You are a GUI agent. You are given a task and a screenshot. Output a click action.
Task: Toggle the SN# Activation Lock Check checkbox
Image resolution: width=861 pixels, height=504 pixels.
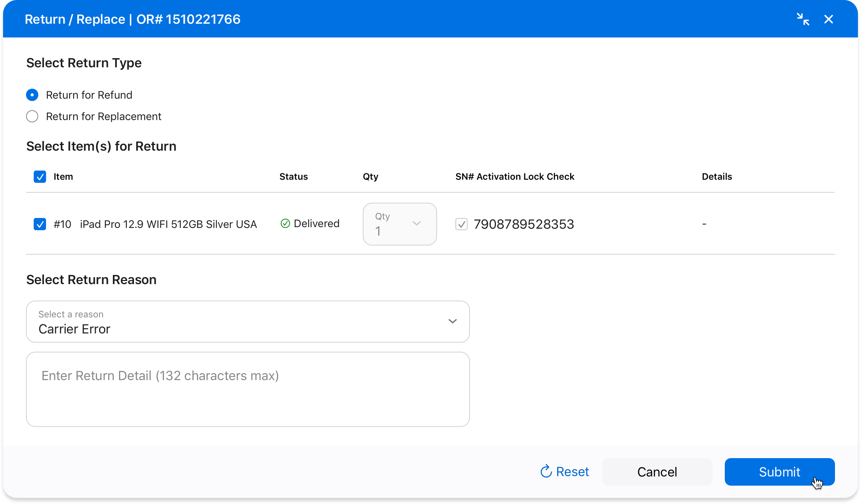click(461, 224)
